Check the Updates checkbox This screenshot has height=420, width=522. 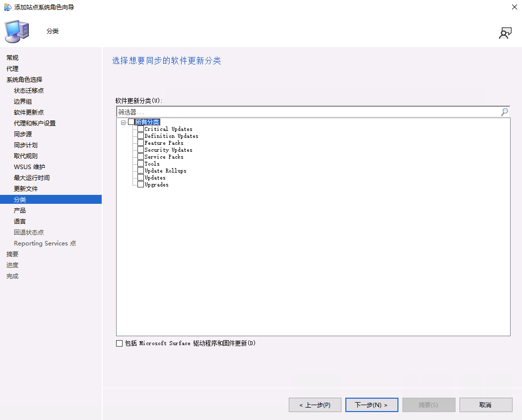tap(141, 178)
